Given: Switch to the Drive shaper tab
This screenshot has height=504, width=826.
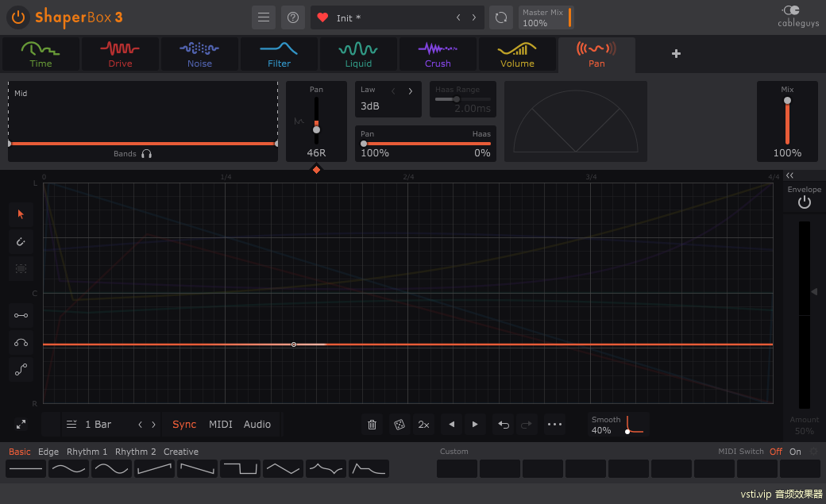Looking at the screenshot, I should click(120, 54).
